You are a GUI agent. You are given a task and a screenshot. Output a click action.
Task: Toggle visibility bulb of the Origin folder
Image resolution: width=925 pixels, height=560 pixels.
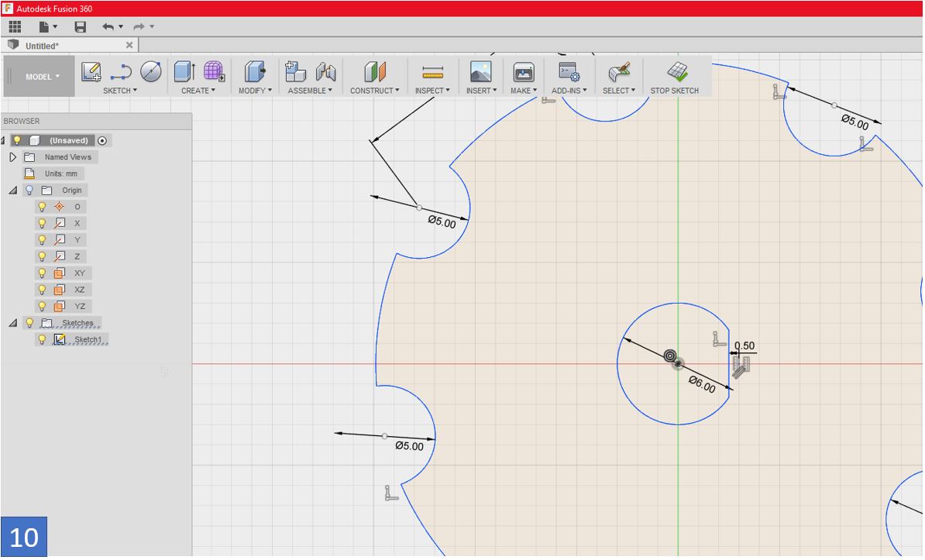coord(29,191)
